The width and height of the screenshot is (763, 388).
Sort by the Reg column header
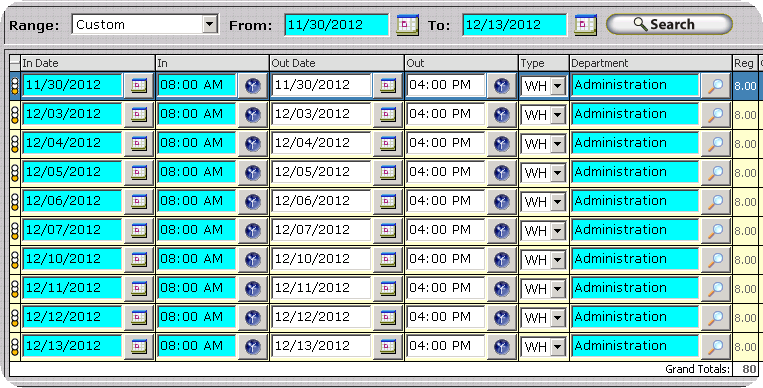click(745, 63)
